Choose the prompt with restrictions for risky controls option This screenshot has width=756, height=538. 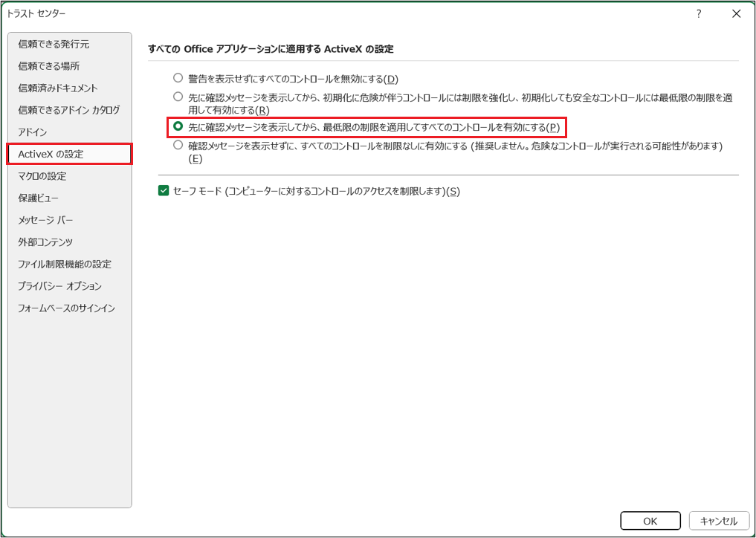(178, 96)
